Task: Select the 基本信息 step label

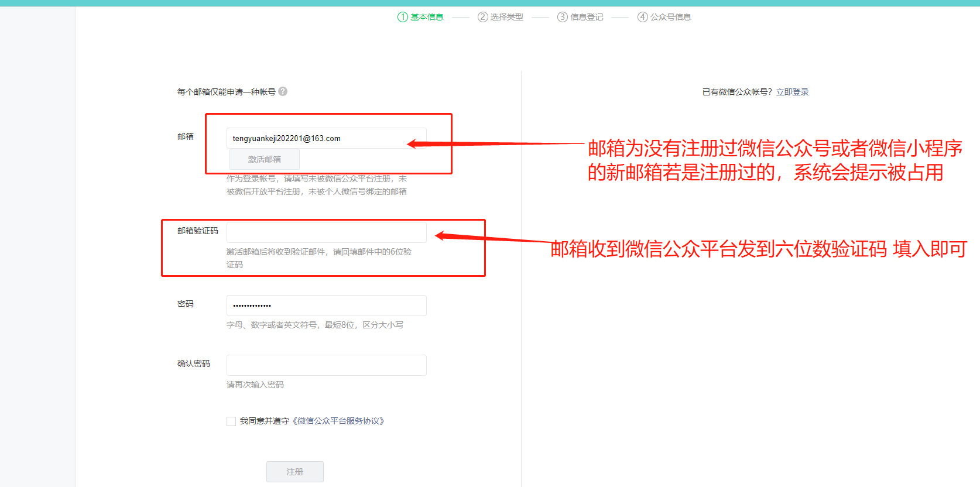Action: tap(427, 17)
